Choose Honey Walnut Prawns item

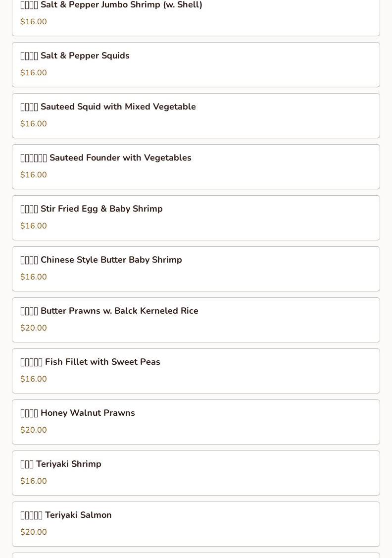tap(87, 413)
